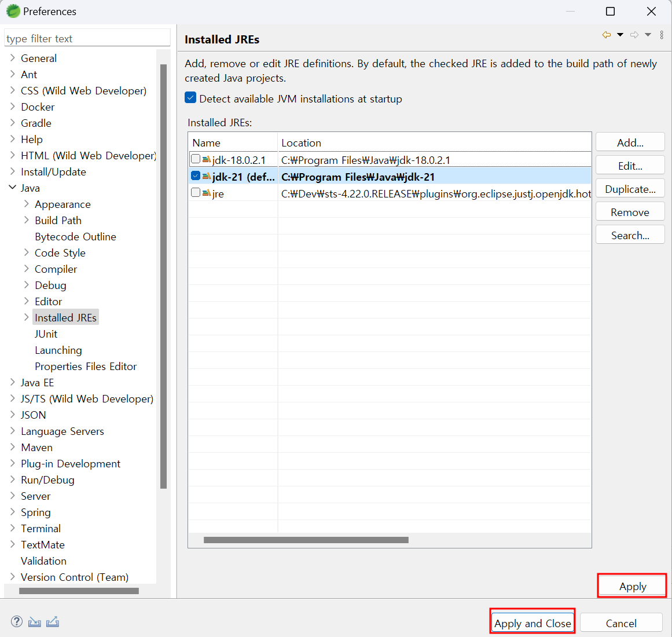The width and height of the screenshot is (672, 637).
Task: Select Install/Update in the tree
Action: 54,172
